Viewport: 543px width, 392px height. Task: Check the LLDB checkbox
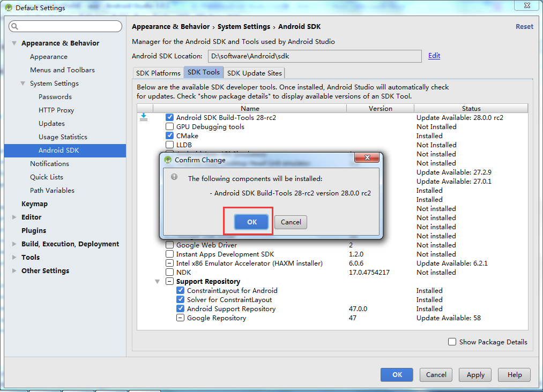pyautogui.click(x=170, y=145)
